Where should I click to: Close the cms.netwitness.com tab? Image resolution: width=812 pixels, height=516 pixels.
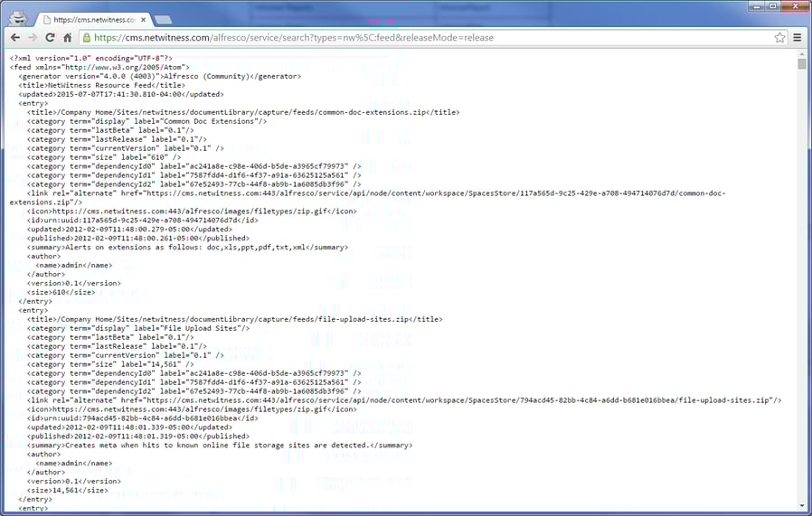(x=143, y=19)
